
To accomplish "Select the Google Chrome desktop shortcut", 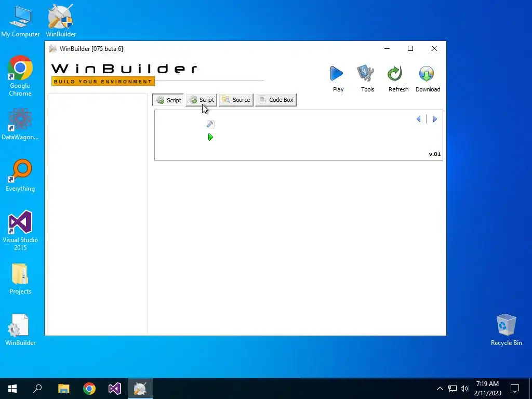I will 20,76.
